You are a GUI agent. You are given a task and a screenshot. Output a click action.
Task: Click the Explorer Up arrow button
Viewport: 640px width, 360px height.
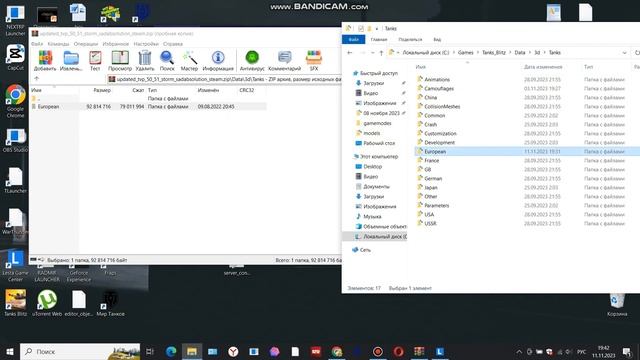click(381, 53)
